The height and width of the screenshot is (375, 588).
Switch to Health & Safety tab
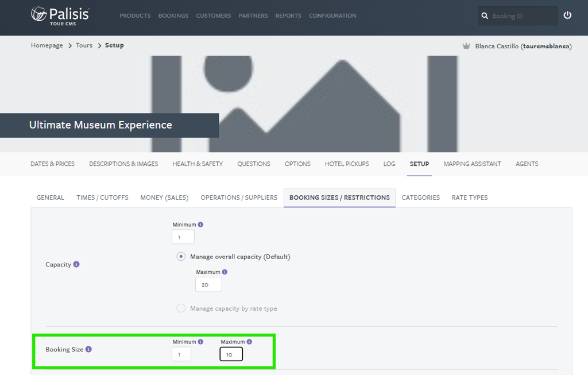coord(198,164)
